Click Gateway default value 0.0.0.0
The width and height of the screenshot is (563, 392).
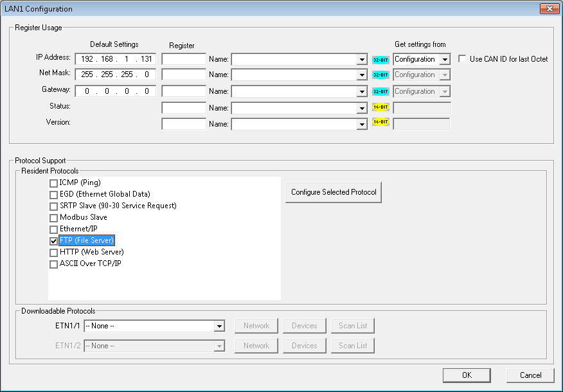pyautogui.click(x=116, y=91)
